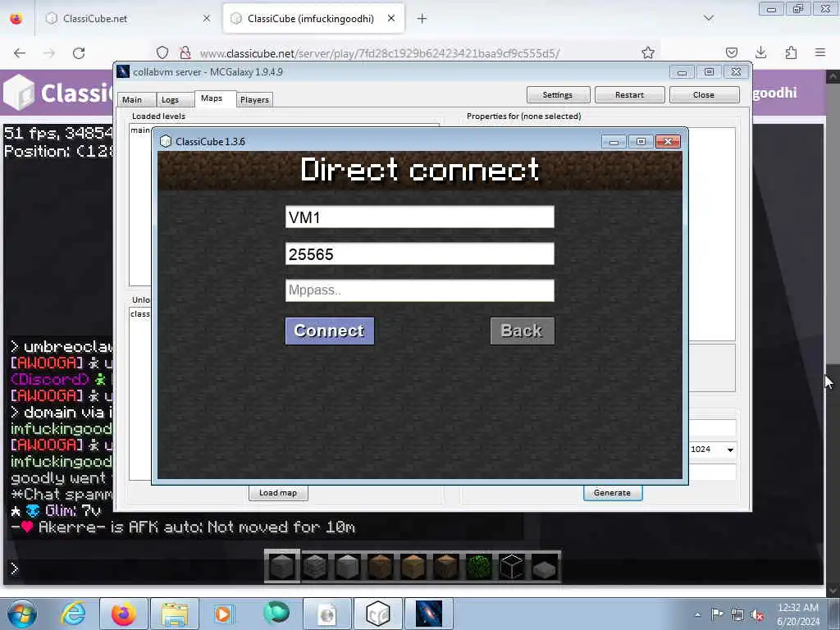
Task: Open the Main tab in MCGalaxy
Action: click(132, 99)
